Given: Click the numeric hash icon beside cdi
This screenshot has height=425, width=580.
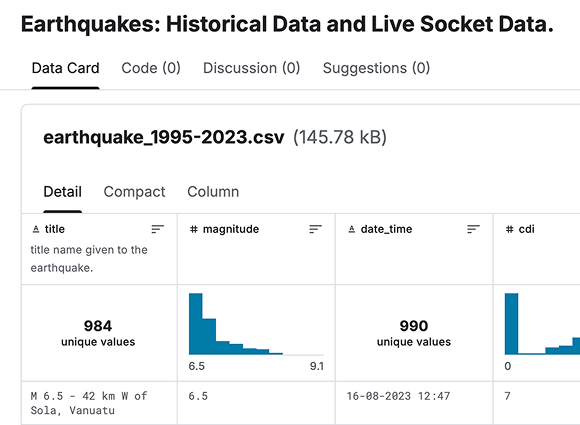Looking at the screenshot, I should [x=510, y=229].
